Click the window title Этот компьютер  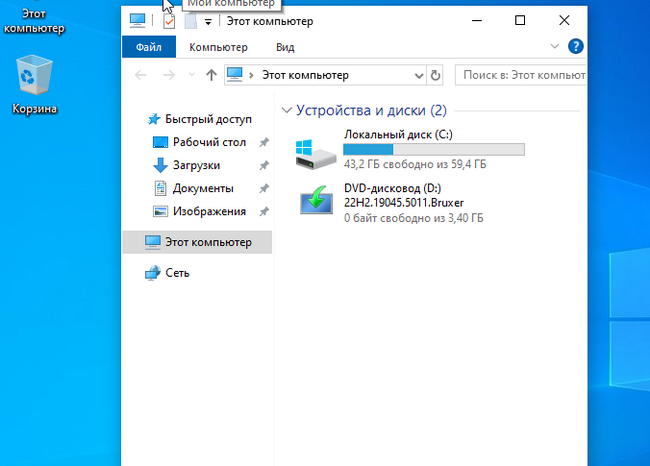(x=270, y=21)
